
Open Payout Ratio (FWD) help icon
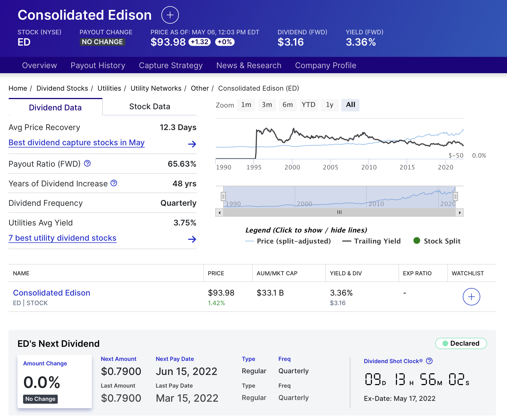pos(87,163)
